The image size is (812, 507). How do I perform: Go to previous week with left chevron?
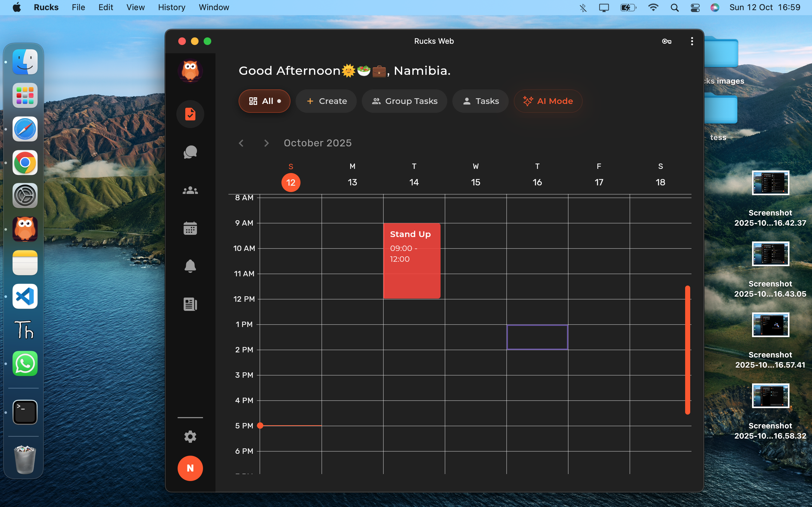click(241, 143)
